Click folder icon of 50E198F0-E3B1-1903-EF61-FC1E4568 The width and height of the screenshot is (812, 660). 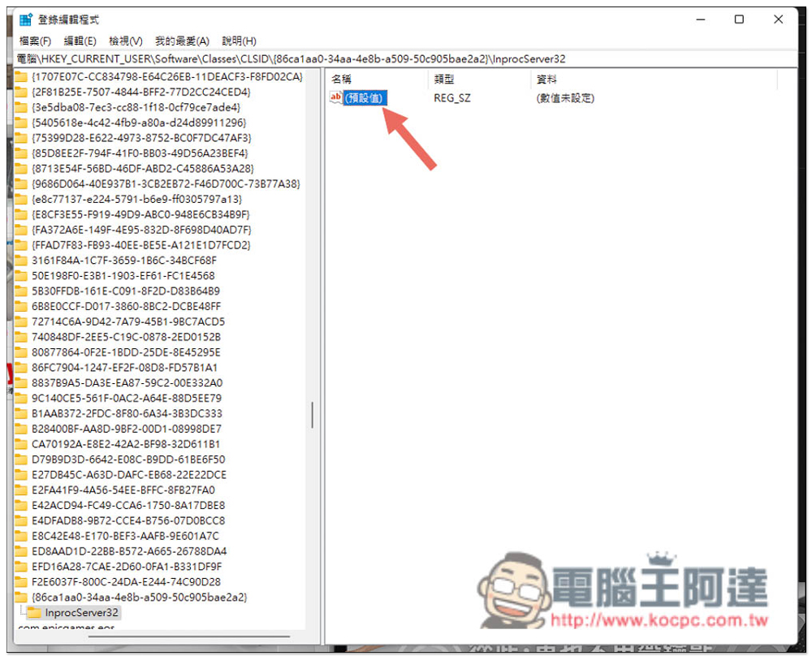tap(21, 275)
